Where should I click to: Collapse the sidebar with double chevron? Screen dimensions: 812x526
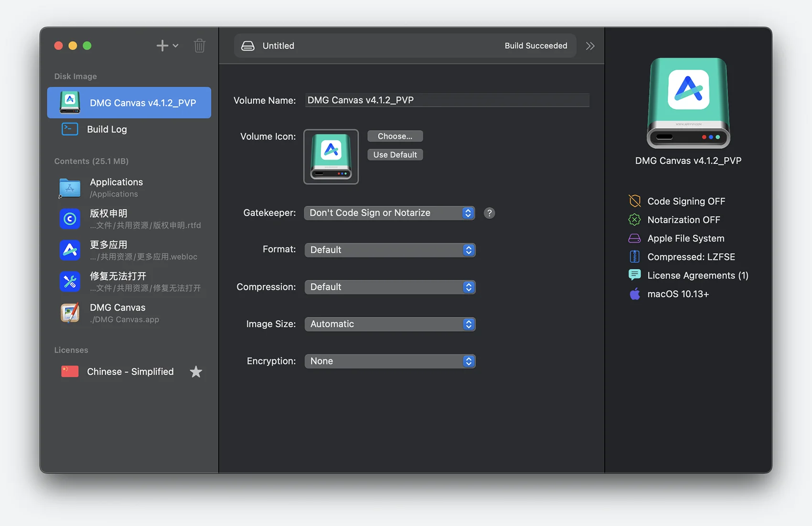click(x=590, y=46)
